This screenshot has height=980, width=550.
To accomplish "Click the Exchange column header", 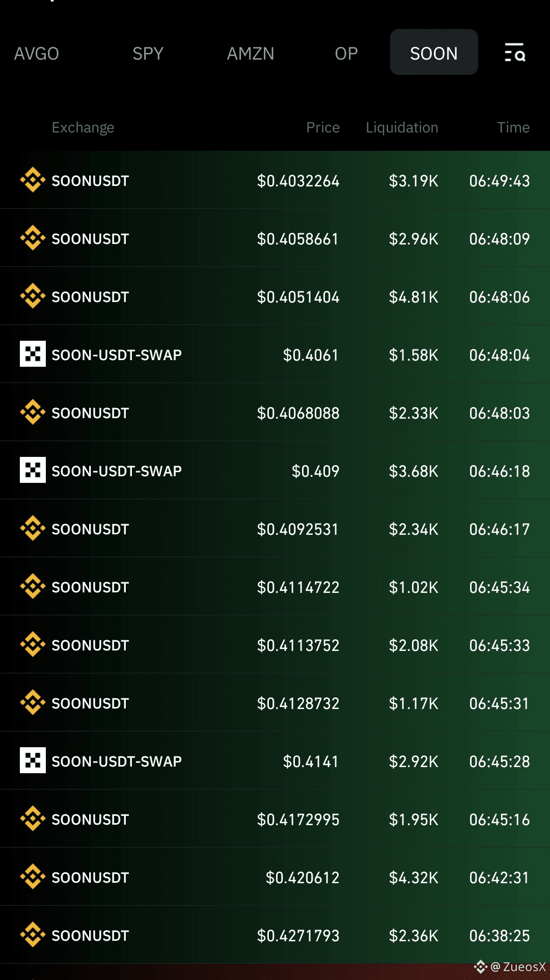I will coord(83,127).
